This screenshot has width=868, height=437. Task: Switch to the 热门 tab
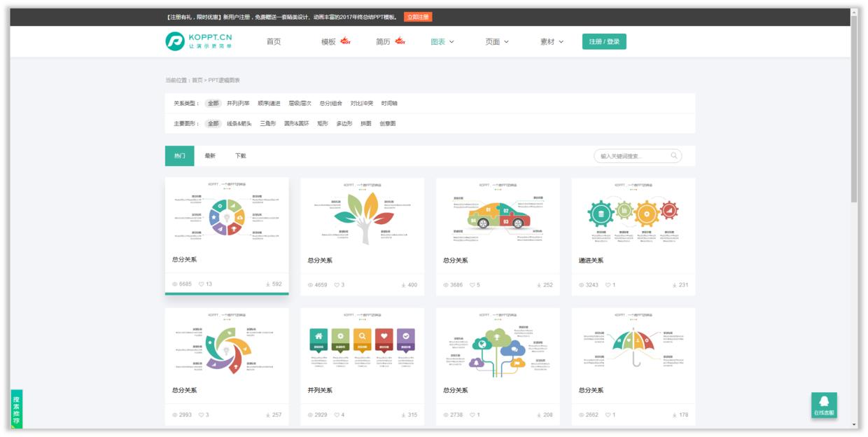tap(180, 155)
